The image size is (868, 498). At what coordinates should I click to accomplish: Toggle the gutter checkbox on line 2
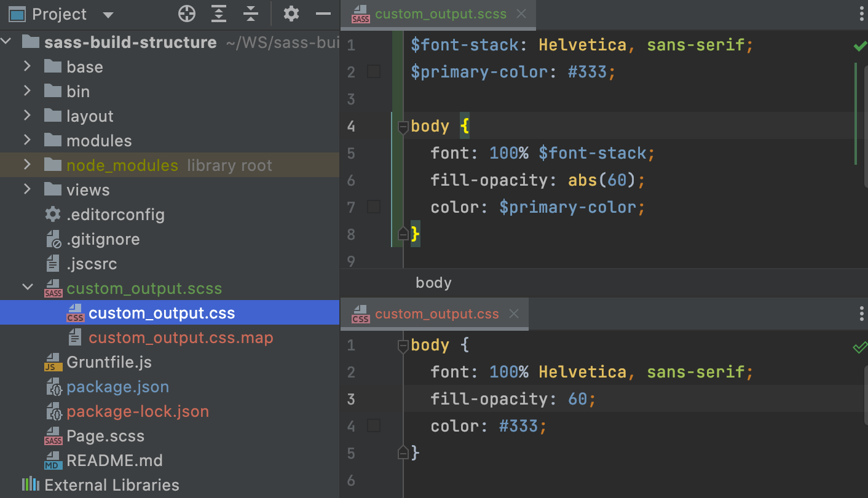click(374, 72)
